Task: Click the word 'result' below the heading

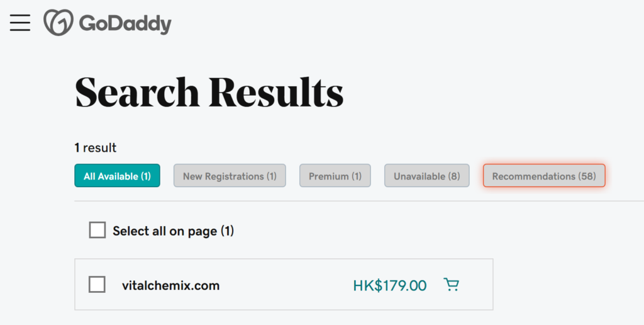Action: 100,148
